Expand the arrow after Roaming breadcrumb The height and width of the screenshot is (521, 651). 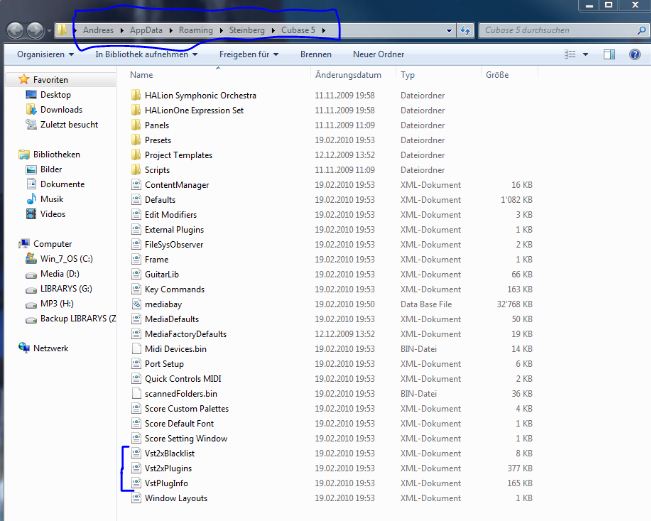point(221,30)
